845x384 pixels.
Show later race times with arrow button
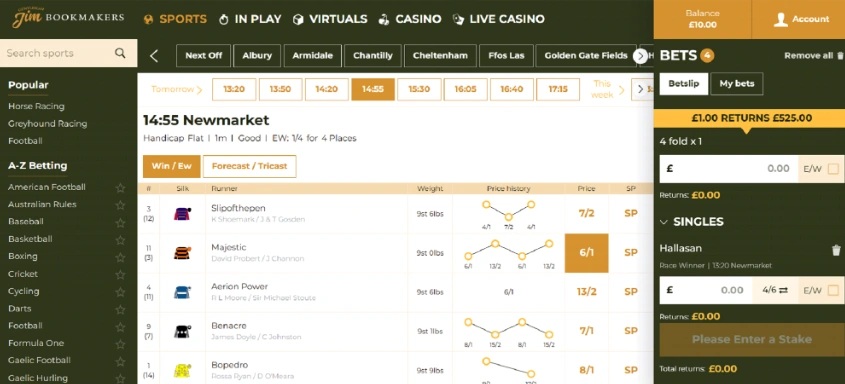[640, 89]
